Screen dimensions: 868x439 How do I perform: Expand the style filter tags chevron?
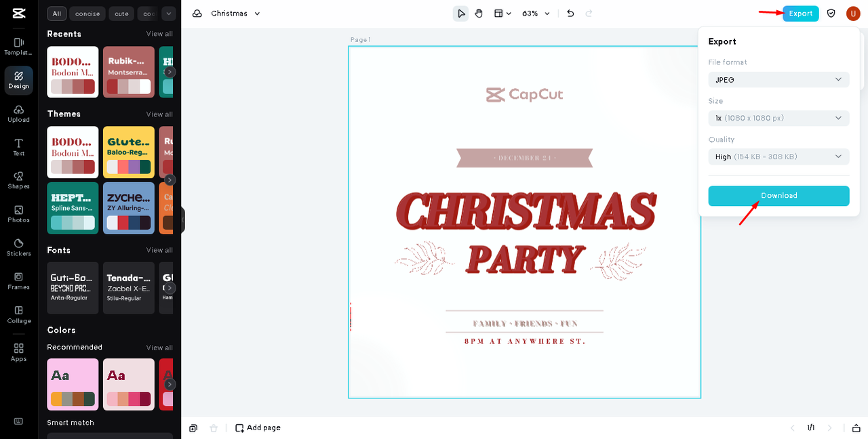(x=169, y=14)
